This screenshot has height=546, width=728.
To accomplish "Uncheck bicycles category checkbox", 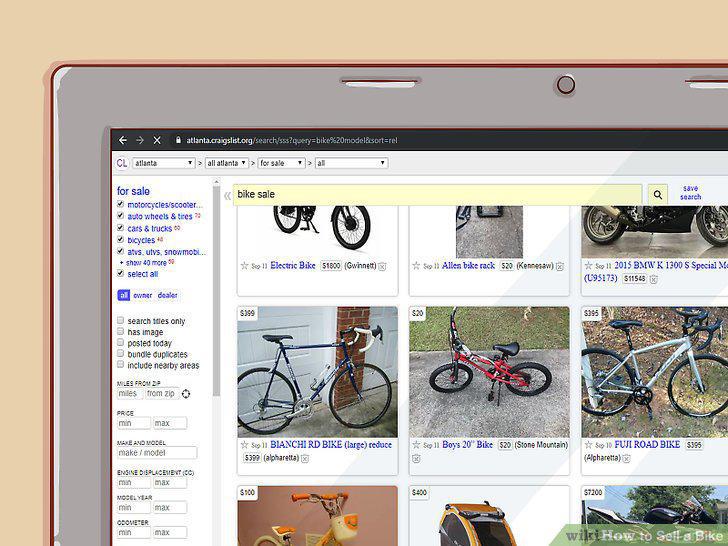I will [120, 239].
